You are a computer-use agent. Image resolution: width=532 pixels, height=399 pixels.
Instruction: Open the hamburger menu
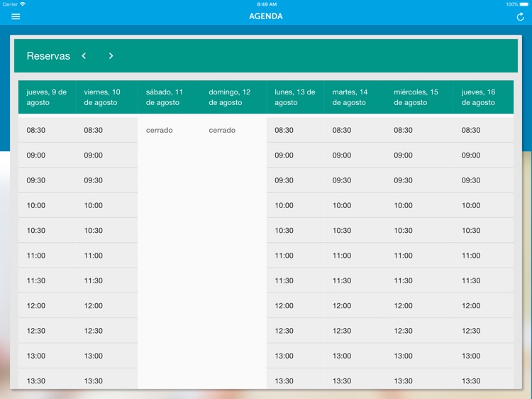(16, 16)
